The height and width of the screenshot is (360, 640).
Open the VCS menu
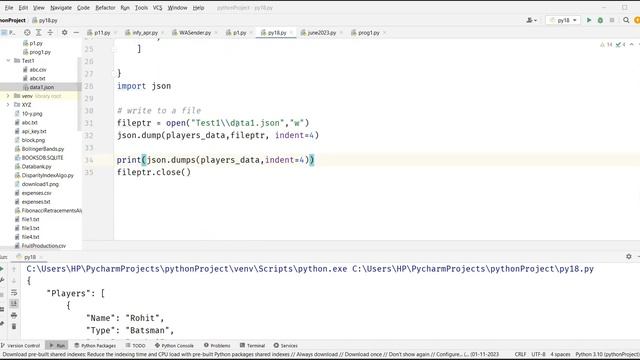click(x=157, y=8)
